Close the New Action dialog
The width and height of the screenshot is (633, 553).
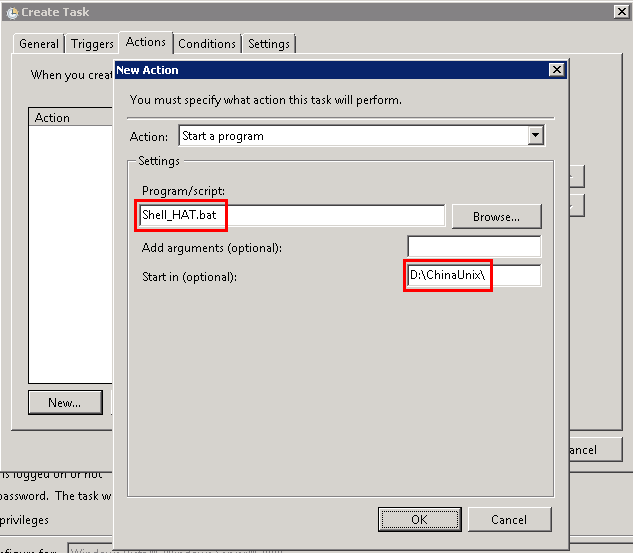pyautogui.click(x=556, y=70)
